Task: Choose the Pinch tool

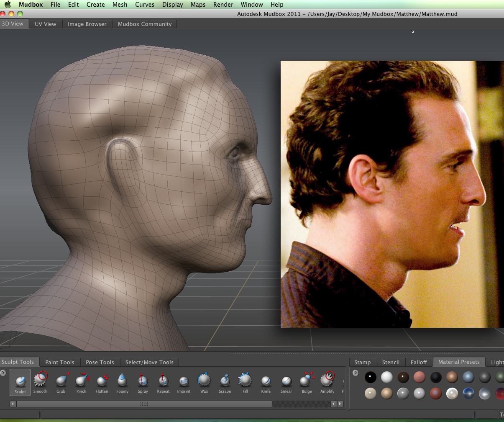Action: 81,381
